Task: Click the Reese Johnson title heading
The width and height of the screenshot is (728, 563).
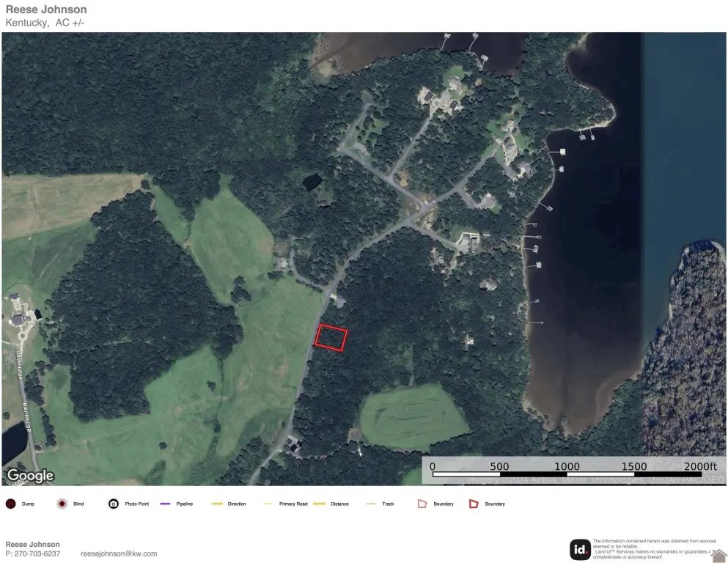Action: pos(46,10)
